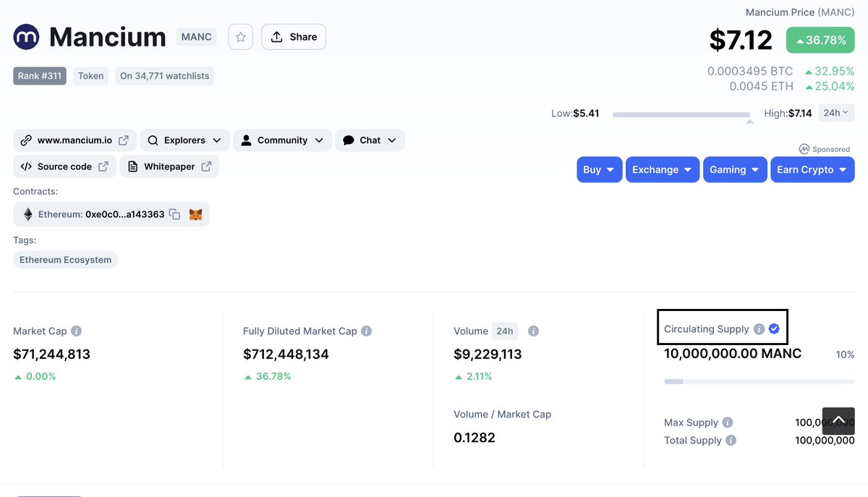Click the scroll-to-top arrow button
868x497 pixels.
tap(838, 421)
